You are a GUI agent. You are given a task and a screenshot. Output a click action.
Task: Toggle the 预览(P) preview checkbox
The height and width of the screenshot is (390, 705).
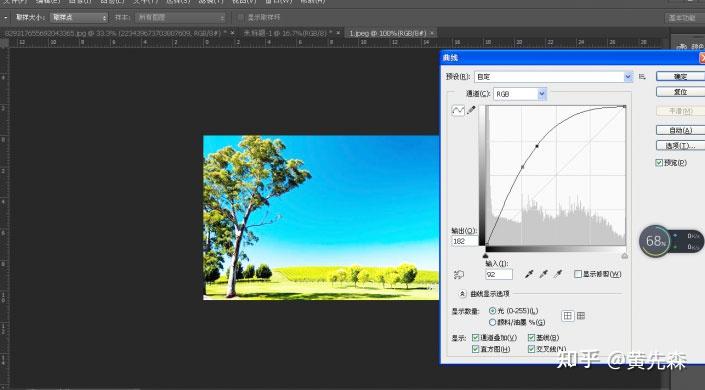(x=659, y=163)
